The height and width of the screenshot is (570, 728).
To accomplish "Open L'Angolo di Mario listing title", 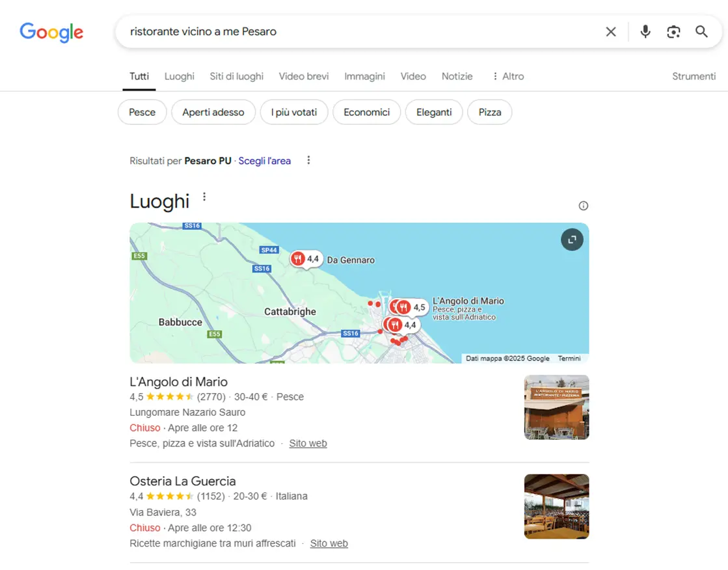I will [x=178, y=382].
